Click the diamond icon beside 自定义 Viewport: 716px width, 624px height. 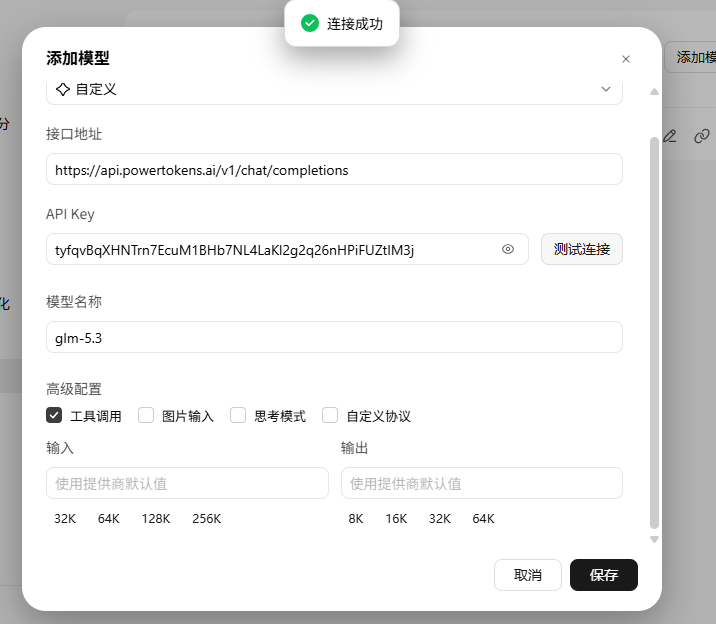point(63,89)
